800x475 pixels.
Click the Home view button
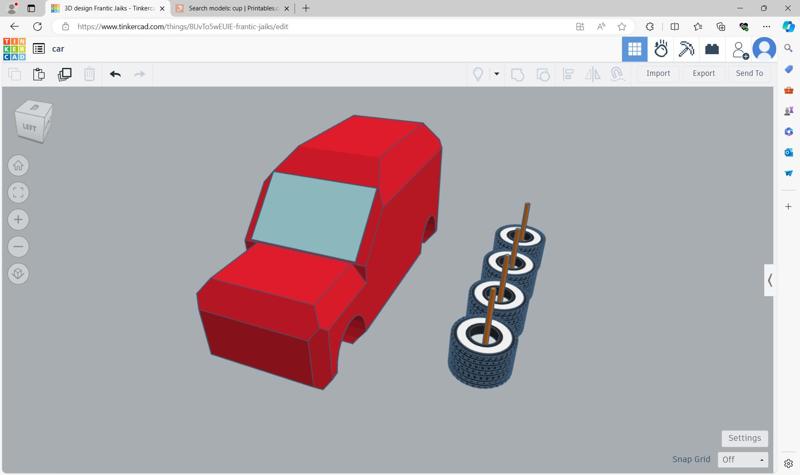18,166
